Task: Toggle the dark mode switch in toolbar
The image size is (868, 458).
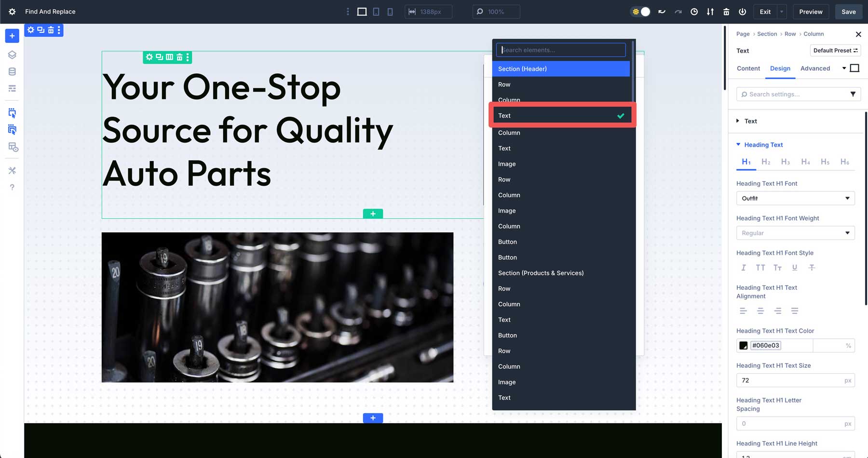Action: 640,11
